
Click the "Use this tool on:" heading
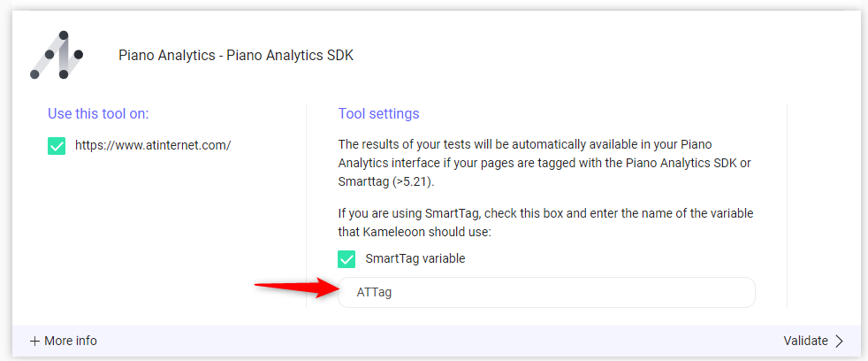click(98, 113)
